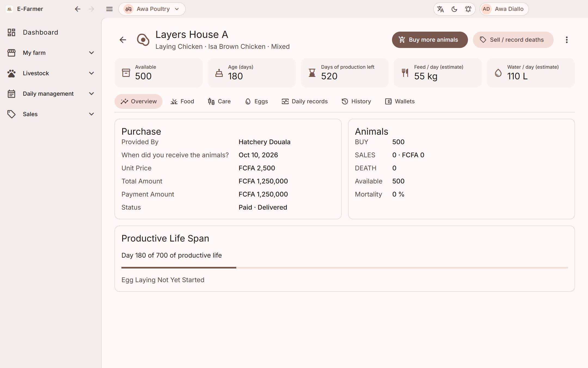Viewport: 588px width, 368px height.
Task: Click the Hatchery Douala provider text
Action: click(265, 142)
